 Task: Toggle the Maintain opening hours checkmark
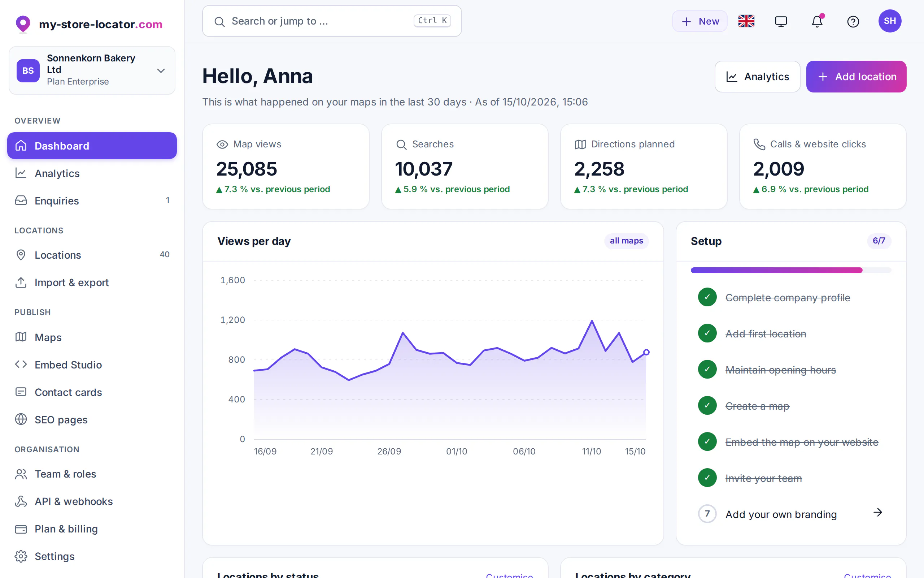click(707, 369)
